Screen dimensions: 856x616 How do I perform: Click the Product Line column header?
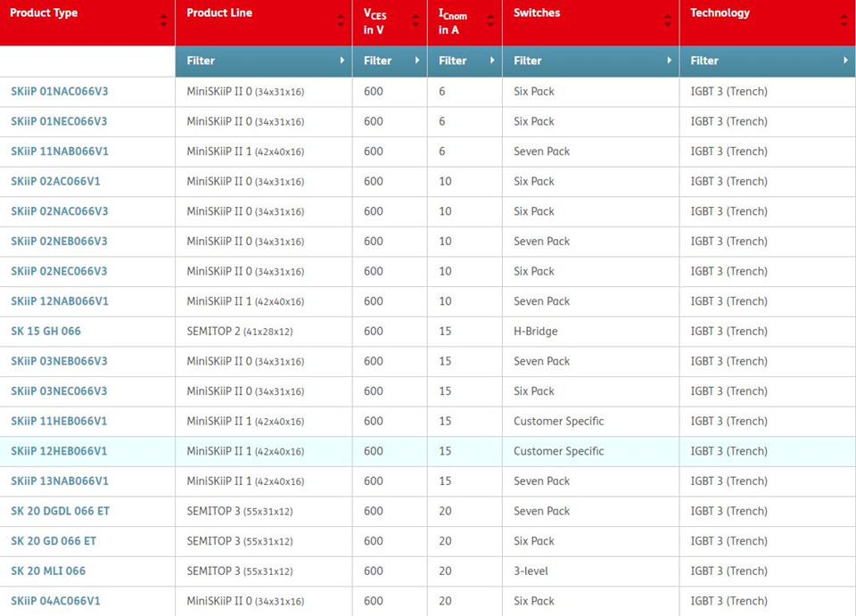(x=264, y=22)
